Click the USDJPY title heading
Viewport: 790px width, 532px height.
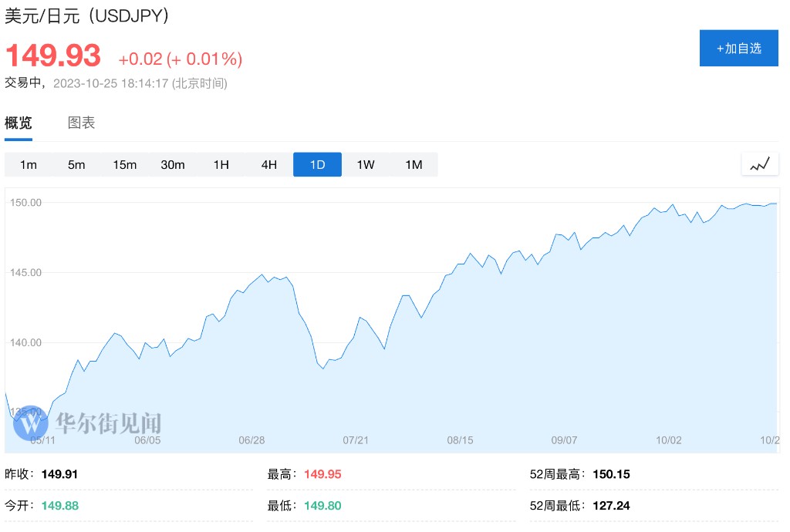tap(87, 15)
